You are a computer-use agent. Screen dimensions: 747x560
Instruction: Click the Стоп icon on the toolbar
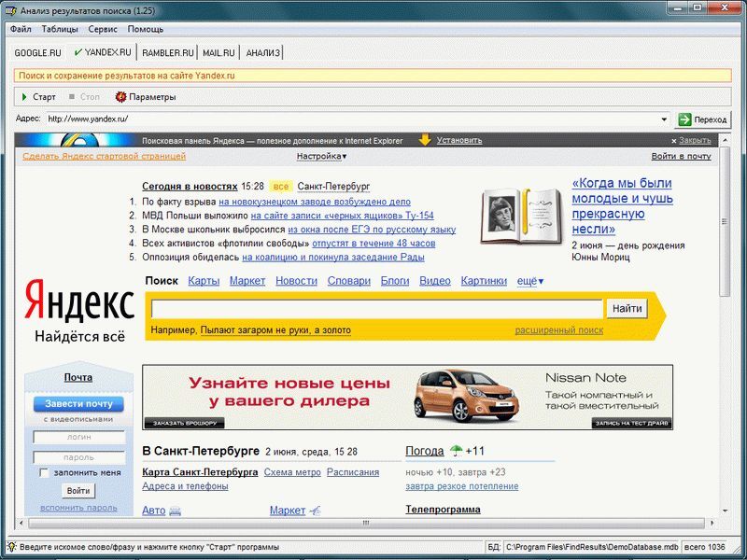click(x=73, y=96)
